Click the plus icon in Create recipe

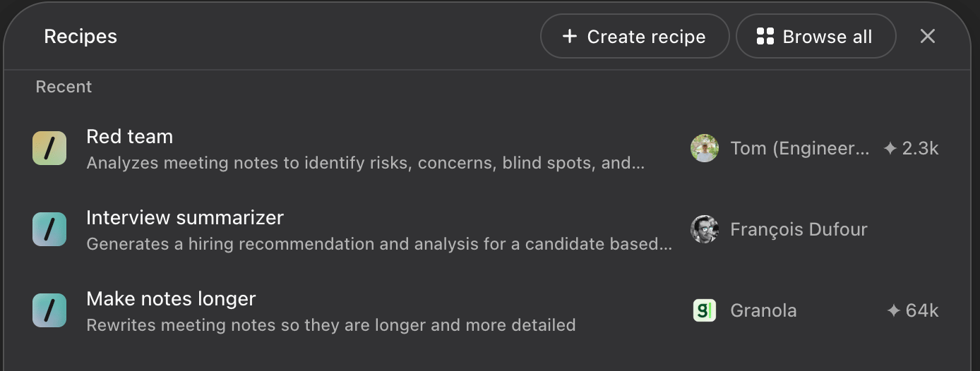coord(570,36)
